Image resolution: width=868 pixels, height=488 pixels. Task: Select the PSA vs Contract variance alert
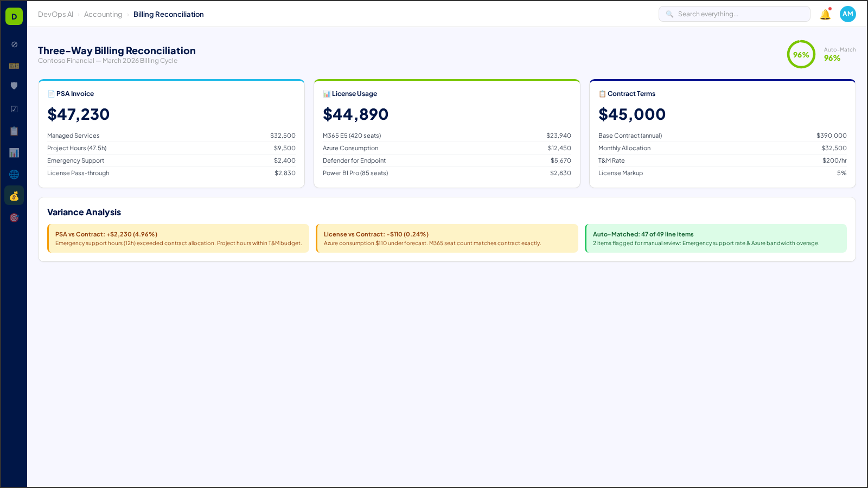click(178, 238)
